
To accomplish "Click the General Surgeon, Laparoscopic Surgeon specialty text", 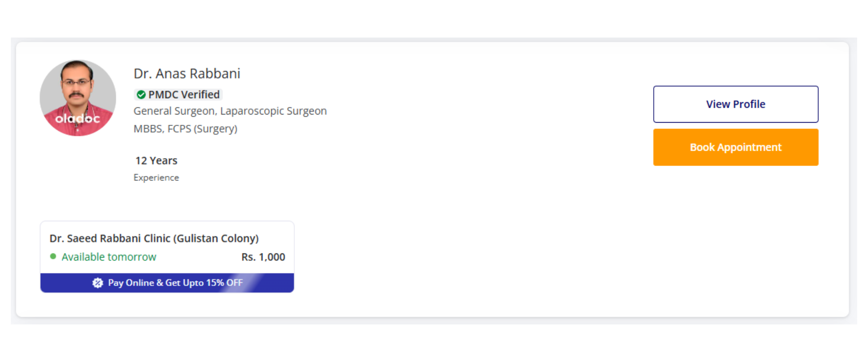I will [x=230, y=111].
